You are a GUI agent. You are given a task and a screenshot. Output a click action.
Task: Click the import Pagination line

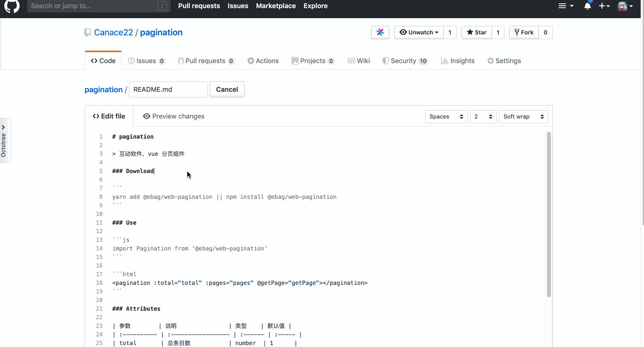tap(190, 249)
